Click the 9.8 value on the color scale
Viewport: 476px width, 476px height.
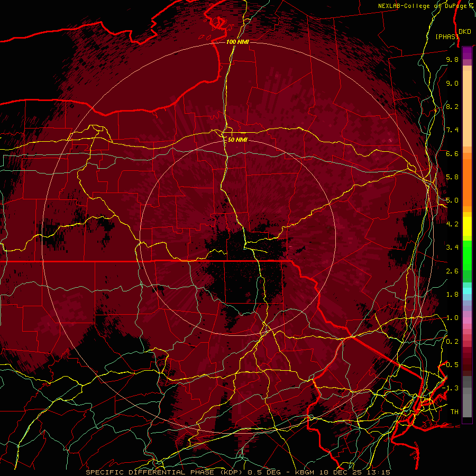(x=452, y=59)
